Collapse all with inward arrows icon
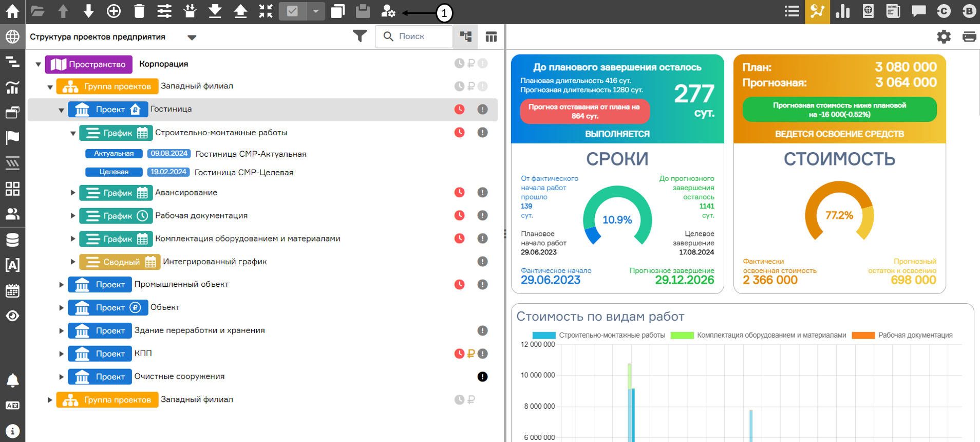Screen dimensions: 980x442 pos(266,11)
